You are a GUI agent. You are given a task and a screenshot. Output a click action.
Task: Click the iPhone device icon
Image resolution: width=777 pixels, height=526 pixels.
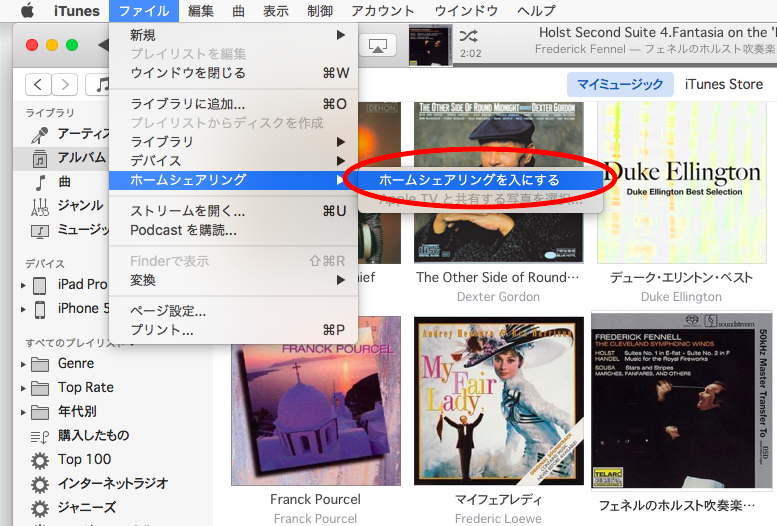pyautogui.click(x=40, y=309)
